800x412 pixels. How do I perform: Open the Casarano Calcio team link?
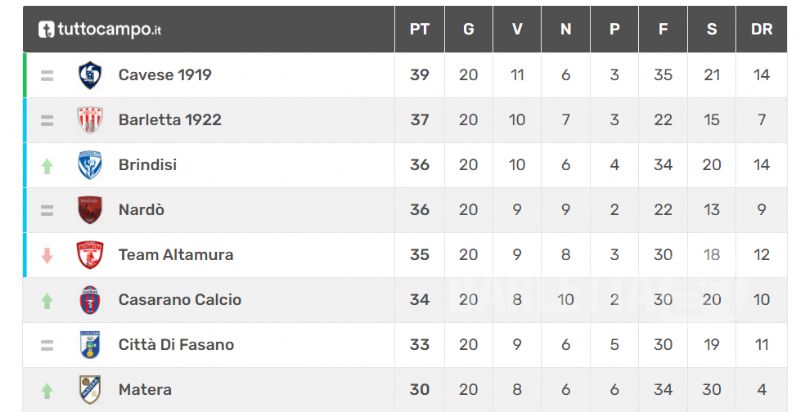[180, 300]
